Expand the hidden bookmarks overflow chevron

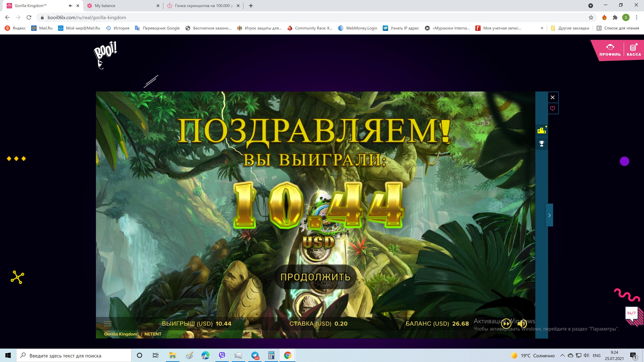point(542,28)
